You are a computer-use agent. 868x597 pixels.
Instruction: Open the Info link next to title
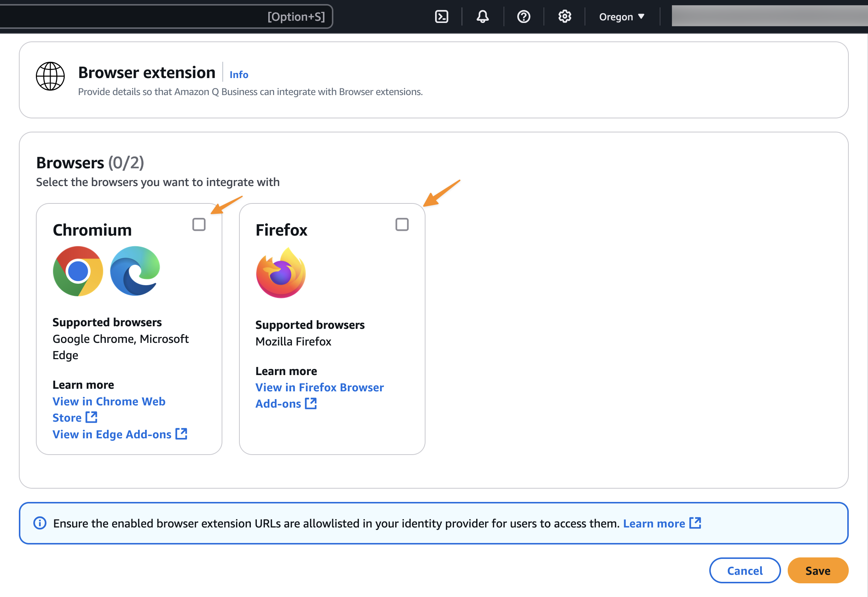[x=239, y=74]
